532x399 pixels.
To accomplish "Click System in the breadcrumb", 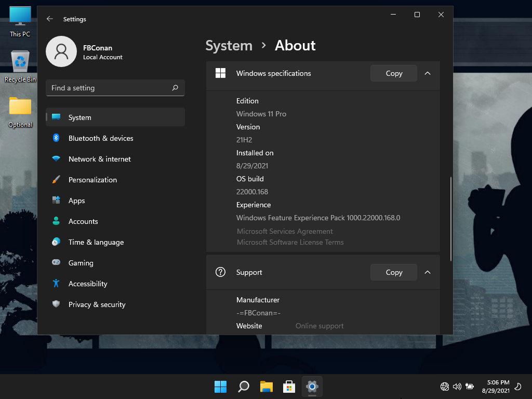I will point(229,46).
